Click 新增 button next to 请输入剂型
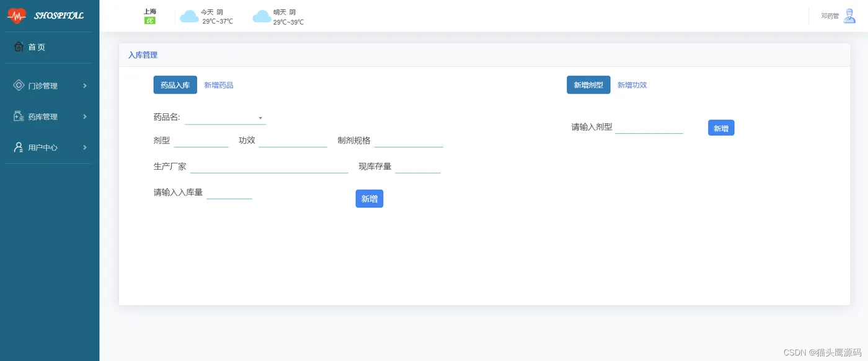Image resolution: width=868 pixels, height=361 pixels. (721, 128)
